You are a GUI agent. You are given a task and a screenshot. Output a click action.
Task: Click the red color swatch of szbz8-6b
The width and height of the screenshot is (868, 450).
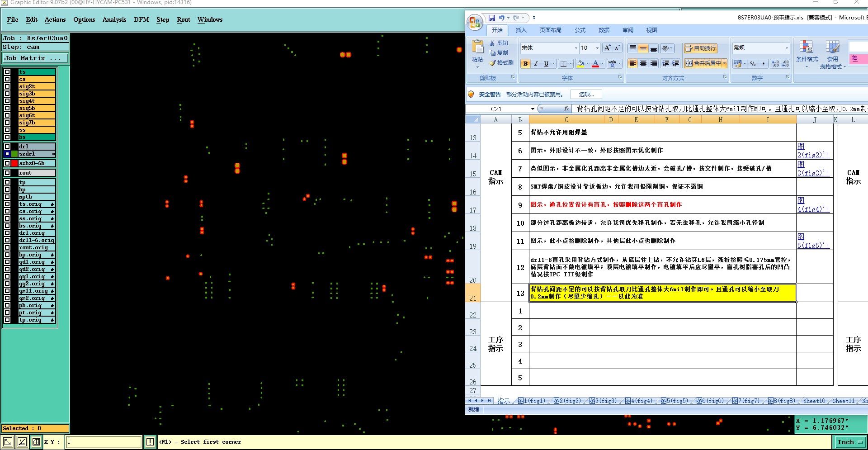point(14,163)
